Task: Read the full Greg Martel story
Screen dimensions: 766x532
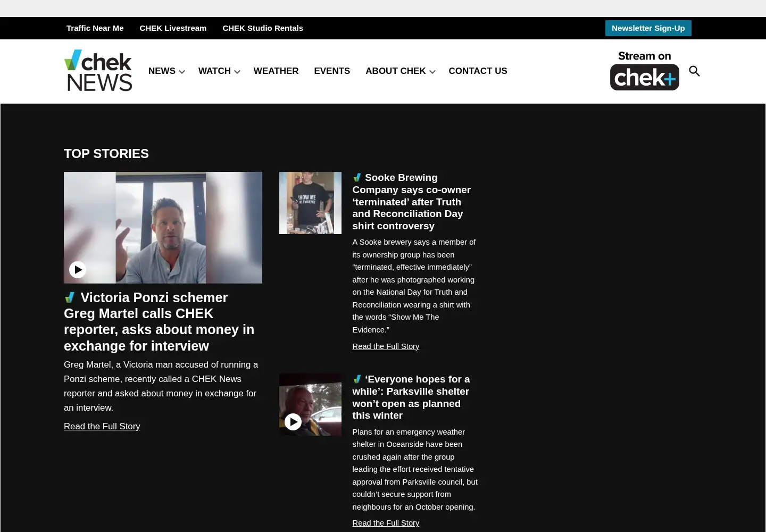Action: coord(102,426)
